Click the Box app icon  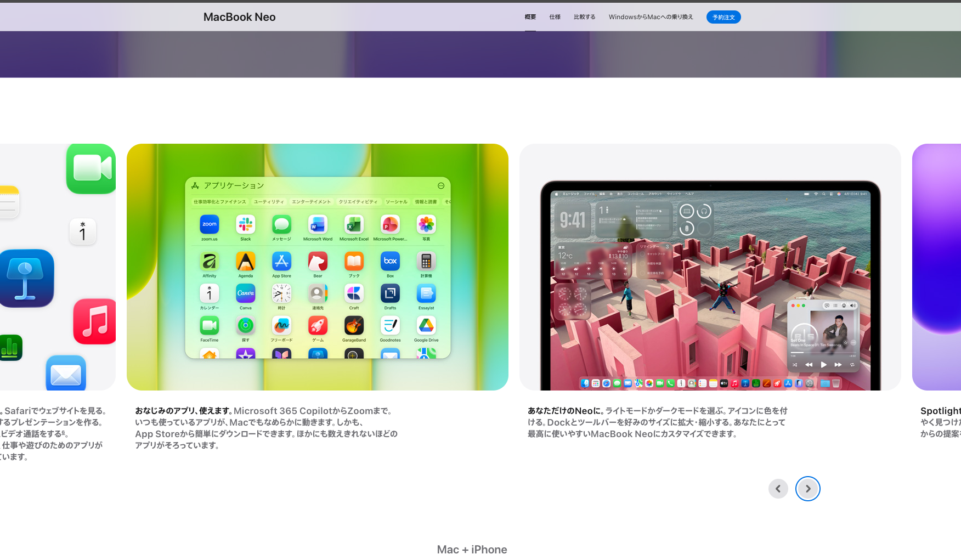pos(390,261)
